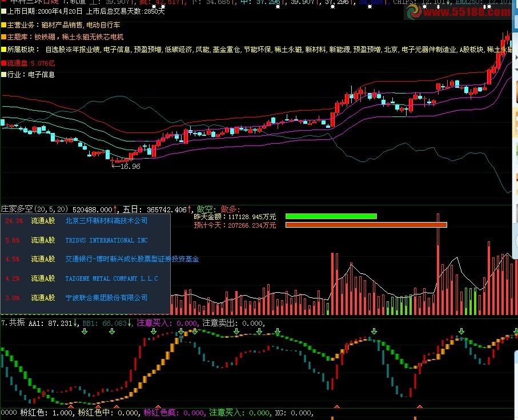
Task: Click 注意买入: 0.000 beside BB1 value
Action: coord(167,323)
